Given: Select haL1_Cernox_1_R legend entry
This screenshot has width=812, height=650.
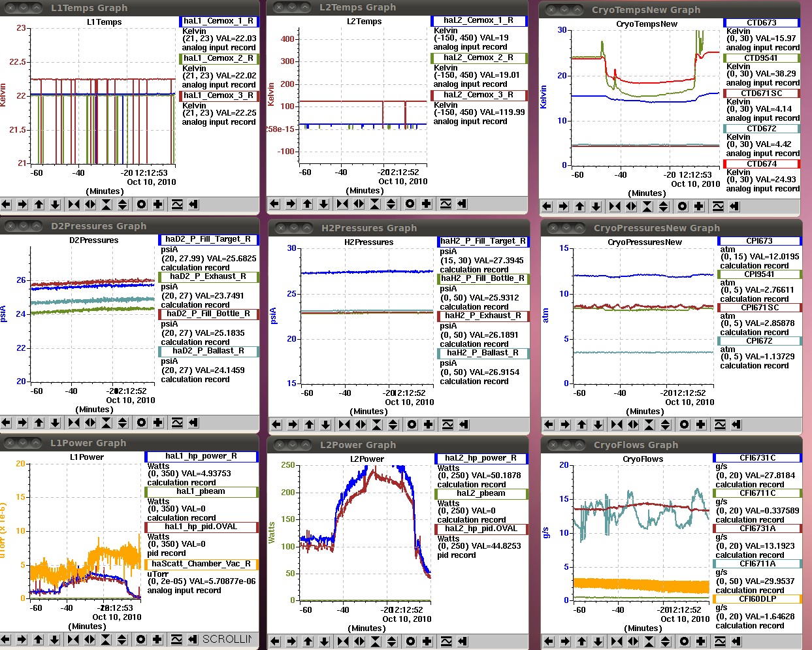Looking at the screenshot, I should click(219, 22).
